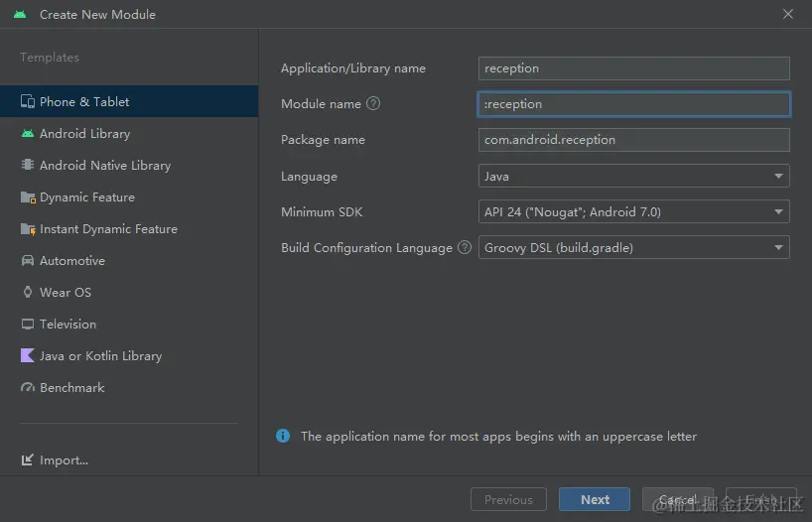The height and width of the screenshot is (522, 812).
Task: Select Java or Kotlin Library template
Action: pos(129,355)
